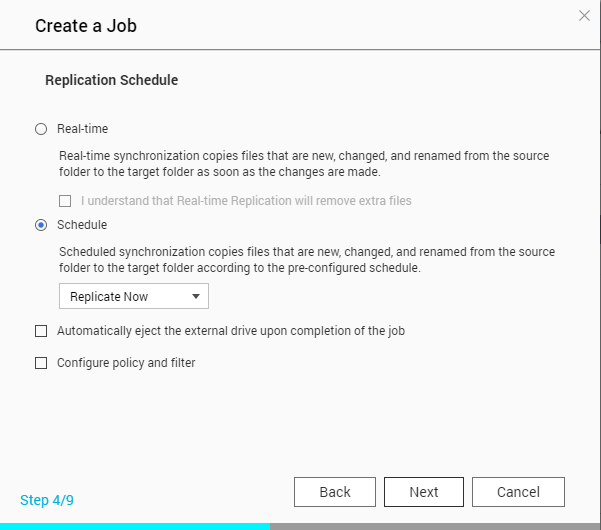Enable automatic eject of external drive checkbox
Viewport: 601px width, 530px height.
coord(41,330)
